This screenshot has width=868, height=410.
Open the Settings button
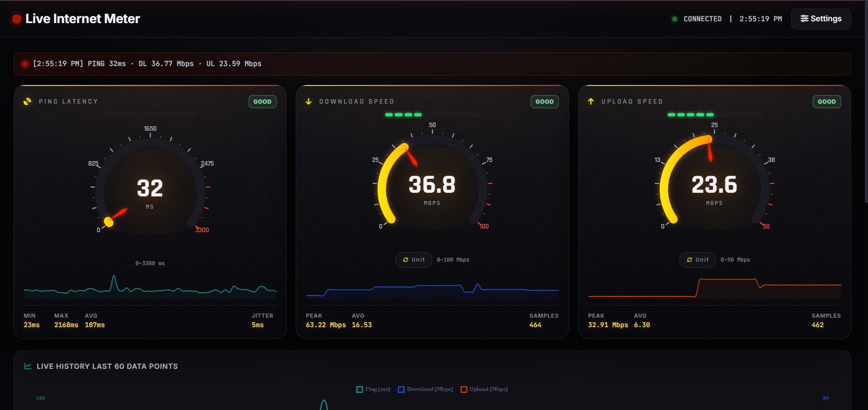(x=820, y=19)
